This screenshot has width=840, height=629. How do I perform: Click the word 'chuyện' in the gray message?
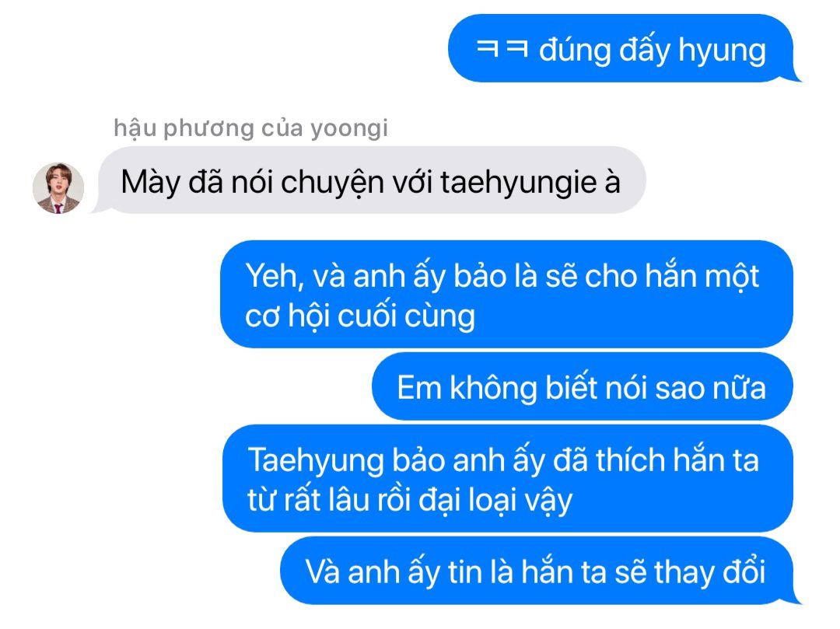[x=332, y=183]
